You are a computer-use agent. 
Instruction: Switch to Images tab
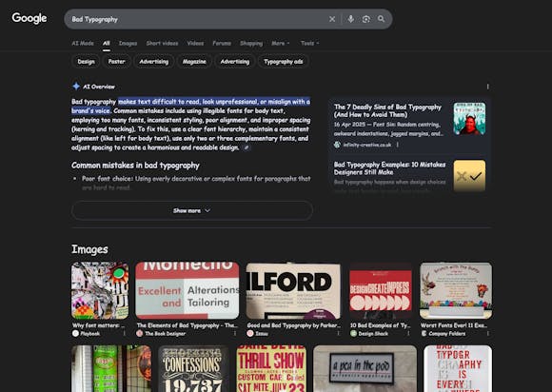pos(128,43)
